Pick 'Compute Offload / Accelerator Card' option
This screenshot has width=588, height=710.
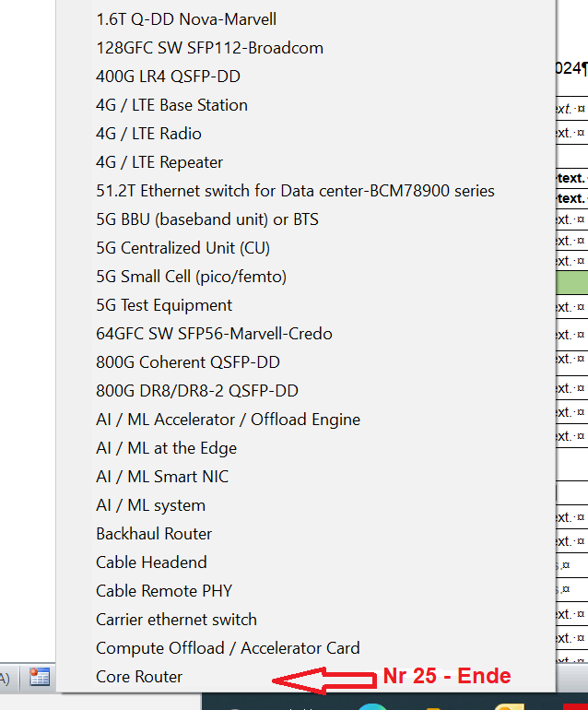[228, 647]
